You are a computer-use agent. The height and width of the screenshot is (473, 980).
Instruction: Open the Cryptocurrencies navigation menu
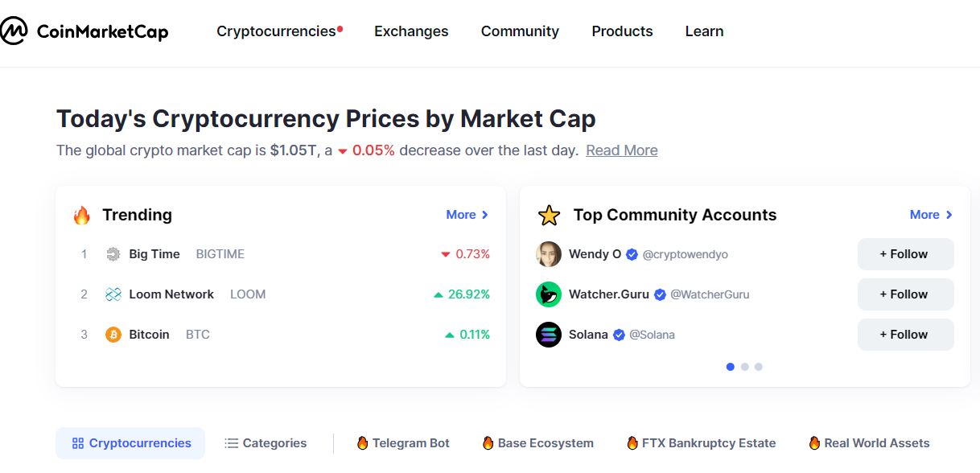pos(279,31)
